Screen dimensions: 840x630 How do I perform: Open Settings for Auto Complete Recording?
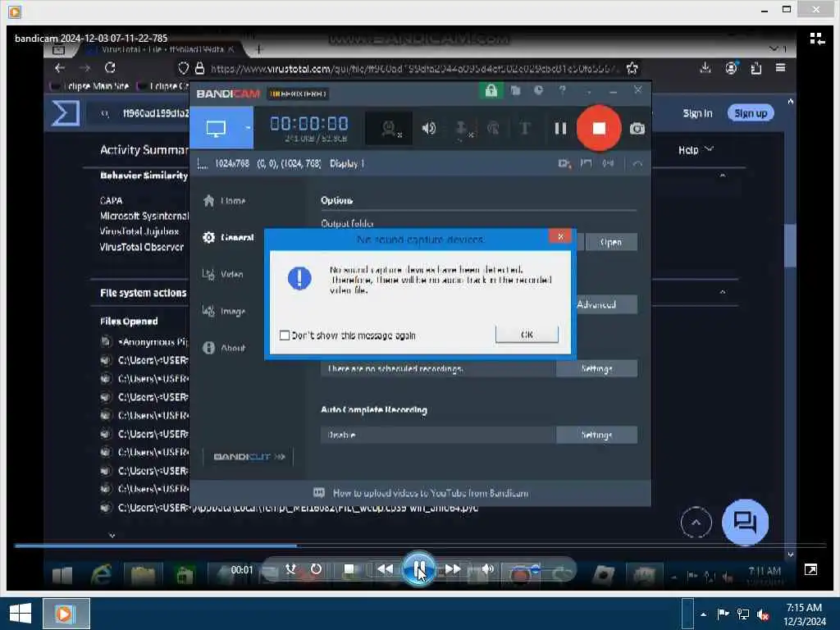click(x=597, y=435)
